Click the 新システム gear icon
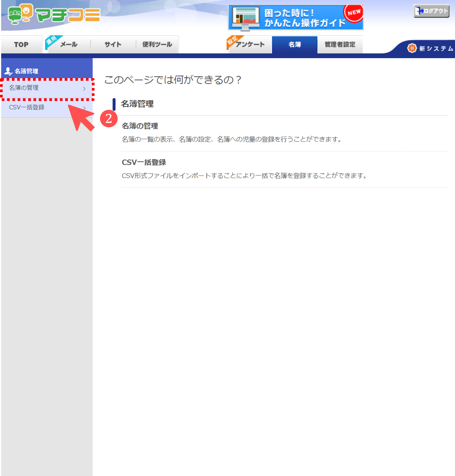 click(x=412, y=48)
